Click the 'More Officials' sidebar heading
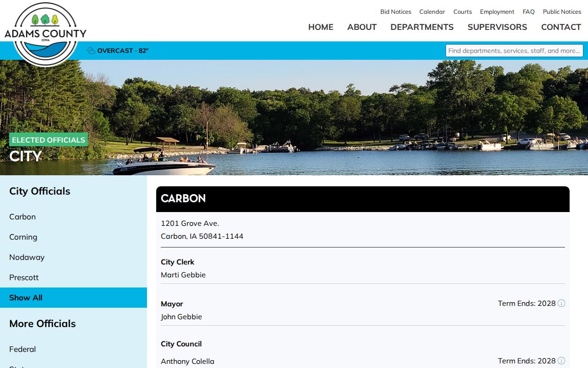 [x=43, y=324]
